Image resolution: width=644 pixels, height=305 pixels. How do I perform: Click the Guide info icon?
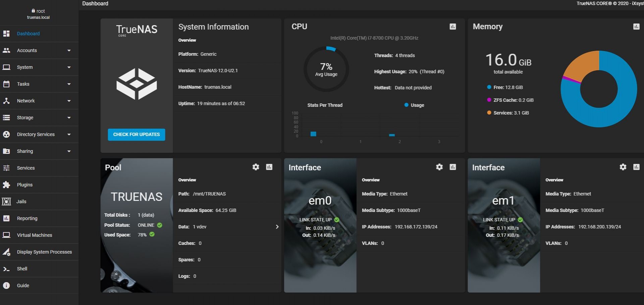pyautogui.click(x=6, y=286)
